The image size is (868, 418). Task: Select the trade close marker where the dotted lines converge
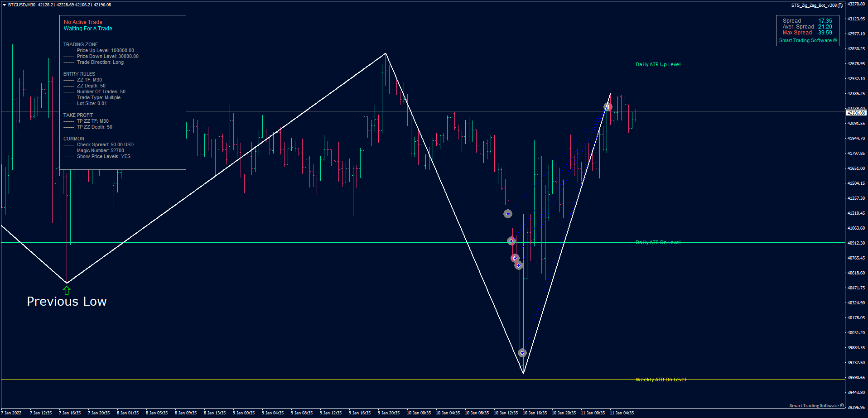click(608, 107)
